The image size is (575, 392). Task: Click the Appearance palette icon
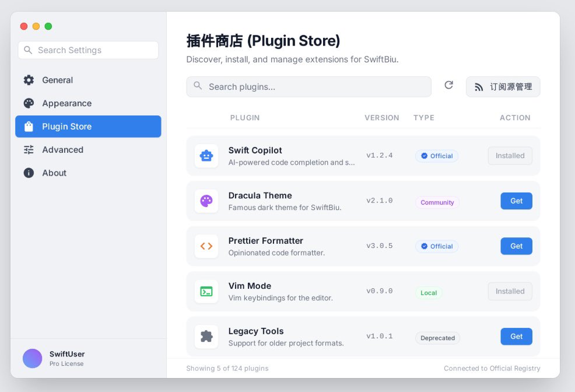pos(29,103)
